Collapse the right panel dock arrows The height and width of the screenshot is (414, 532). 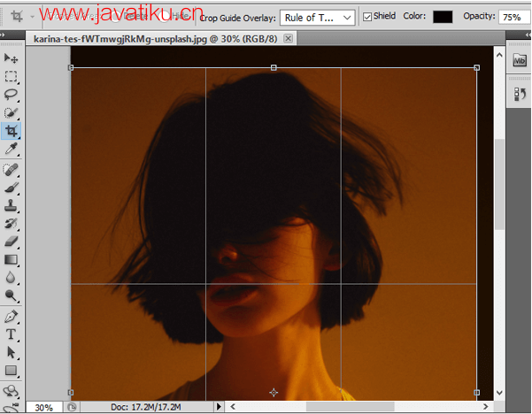[528, 34]
